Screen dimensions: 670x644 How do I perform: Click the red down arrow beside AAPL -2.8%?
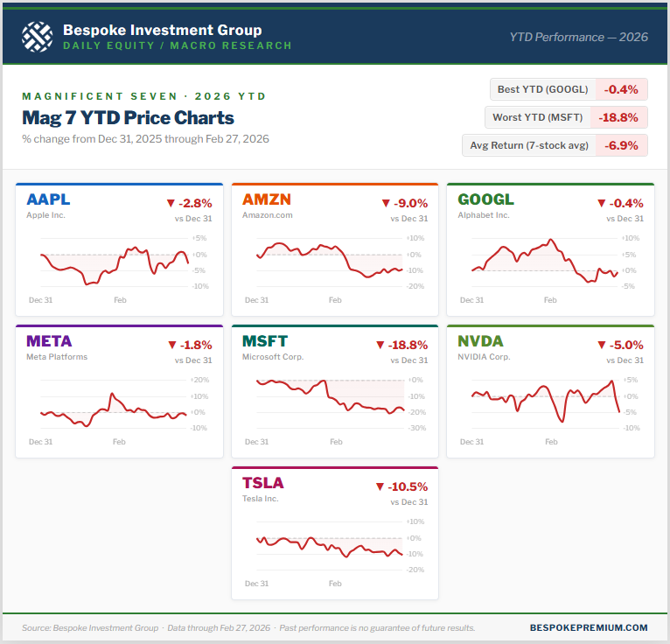pos(171,203)
